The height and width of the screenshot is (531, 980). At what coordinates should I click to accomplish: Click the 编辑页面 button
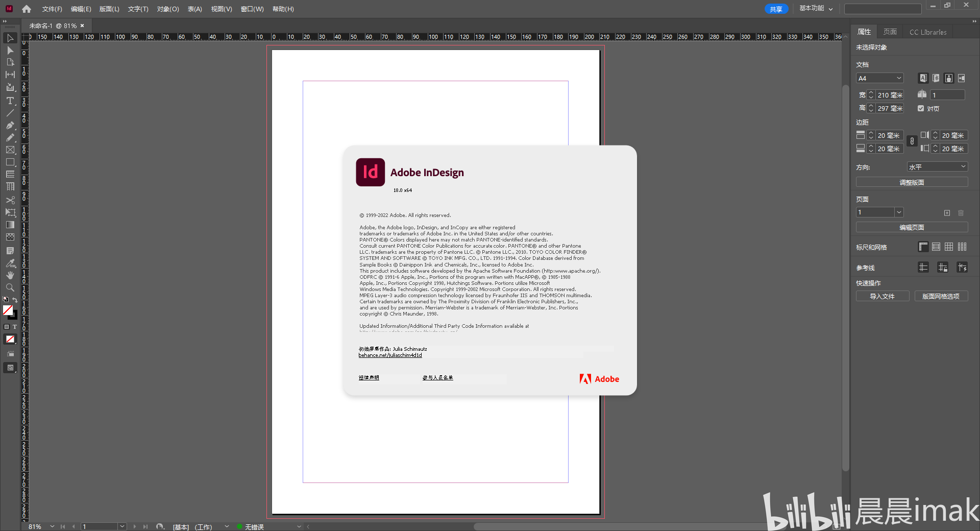912,227
